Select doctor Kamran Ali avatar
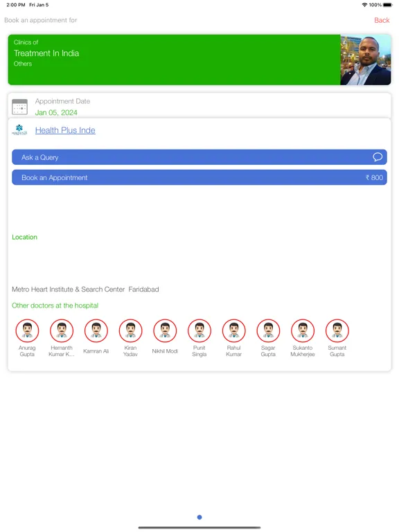Screen dimensions: 399x532 (x=96, y=330)
